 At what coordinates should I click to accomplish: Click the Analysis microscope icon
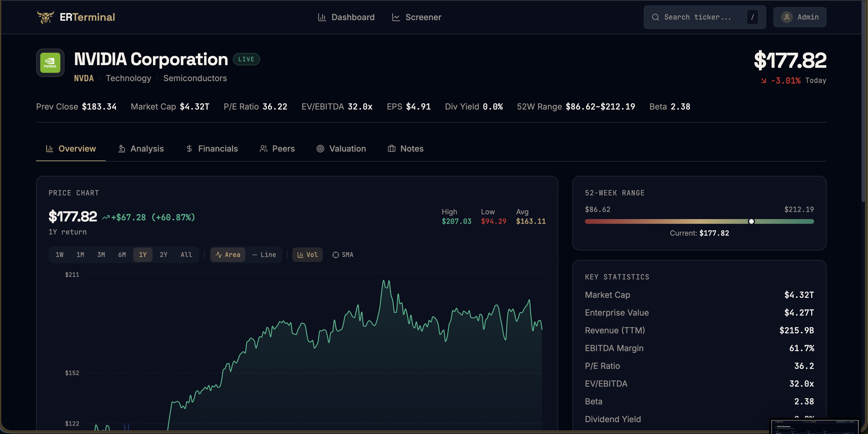click(x=122, y=149)
